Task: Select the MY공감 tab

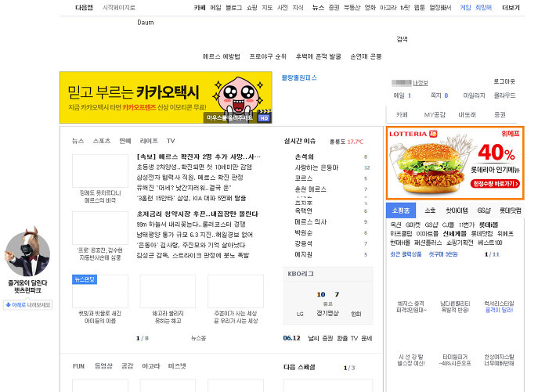Action: click(435, 114)
